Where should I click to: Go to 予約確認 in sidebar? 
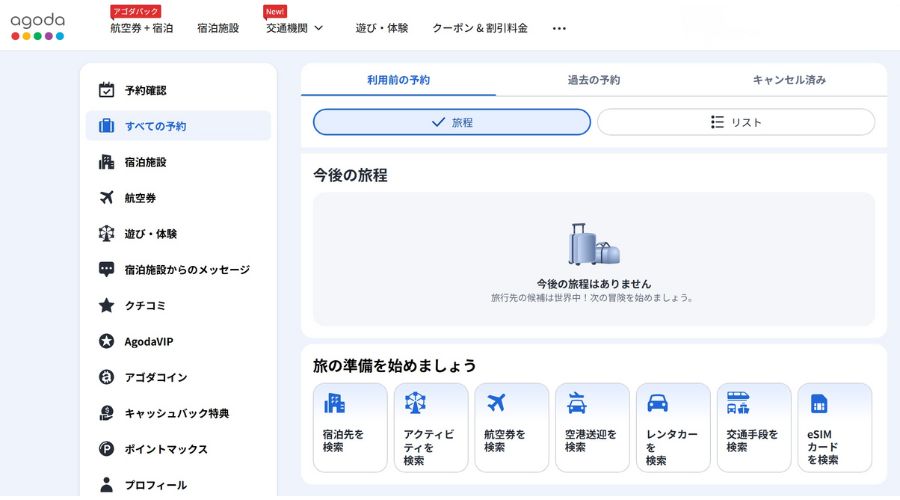178,90
